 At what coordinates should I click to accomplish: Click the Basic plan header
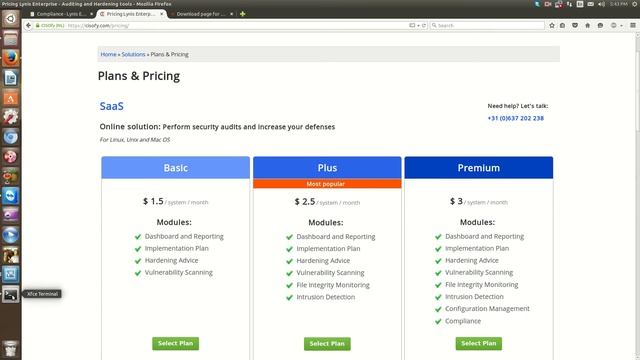tap(176, 168)
